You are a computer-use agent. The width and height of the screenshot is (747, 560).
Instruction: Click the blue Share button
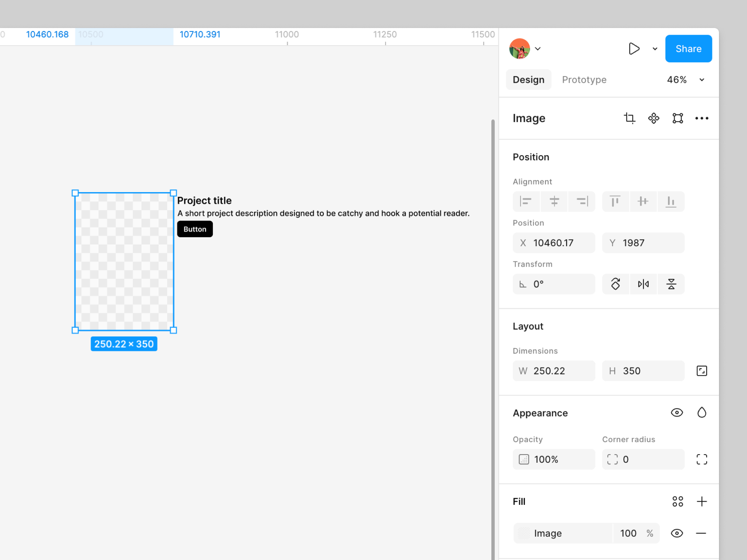click(688, 49)
